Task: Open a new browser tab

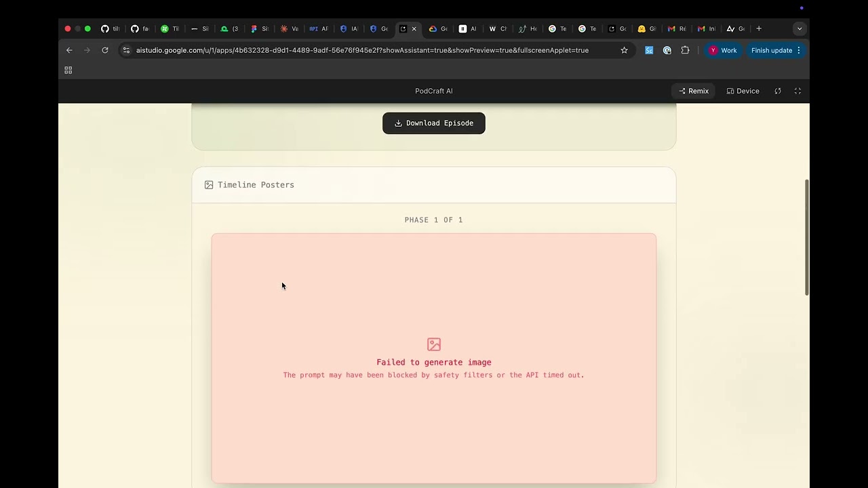Action: (759, 28)
